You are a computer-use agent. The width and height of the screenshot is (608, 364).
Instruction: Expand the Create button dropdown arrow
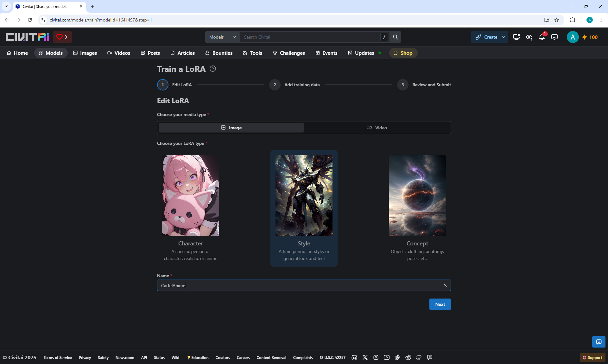point(503,37)
